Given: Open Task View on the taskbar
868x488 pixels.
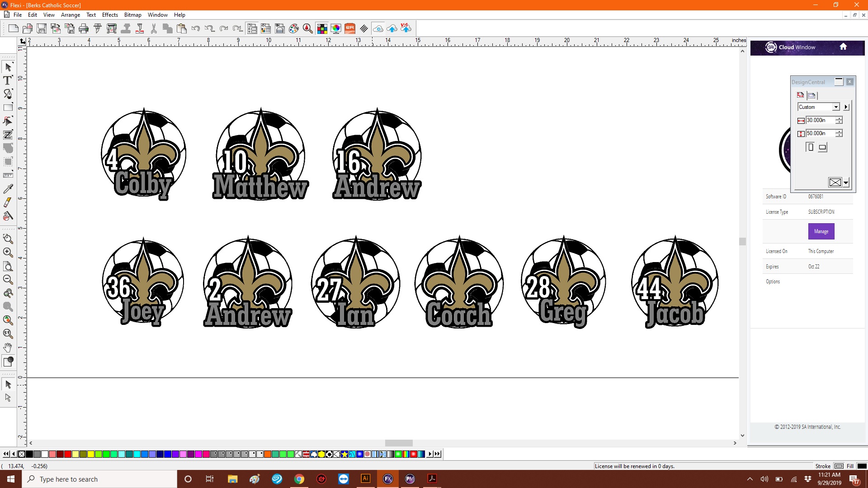Looking at the screenshot, I should [210, 479].
